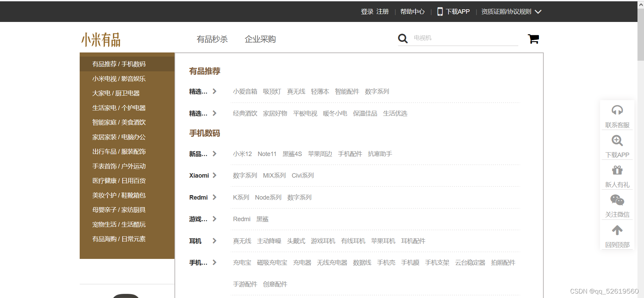Click the 关注微信 WeChat icon

617,200
